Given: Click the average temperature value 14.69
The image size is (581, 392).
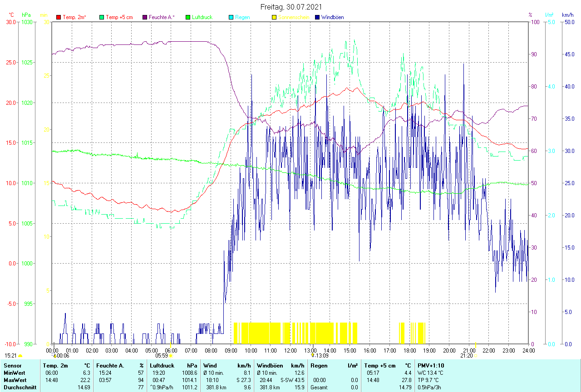Looking at the screenshot, I should pyautogui.click(x=84, y=387).
